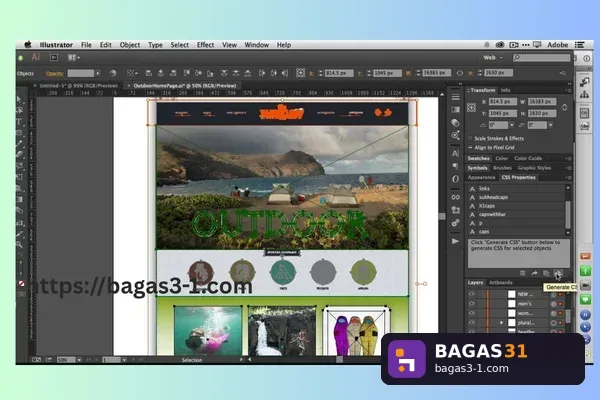This screenshot has width=600, height=400.
Task: Select the Selection tool in the toolbox
Action: click(19, 100)
